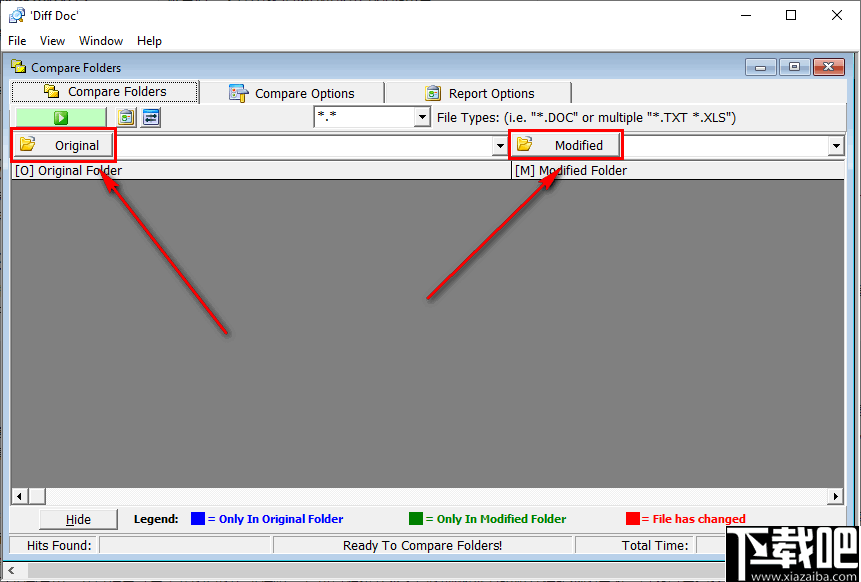Start folder comparison with green play button
861x582 pixels.
tap(61, 117)
